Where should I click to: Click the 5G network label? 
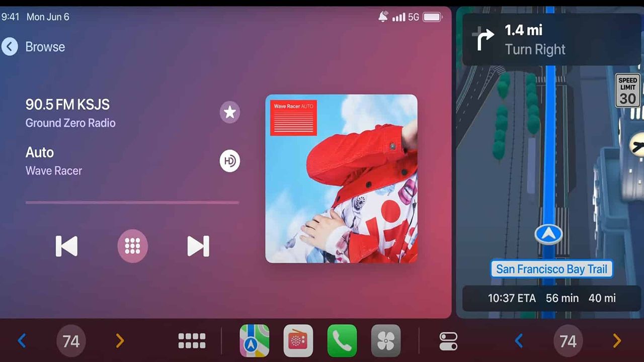414,17
